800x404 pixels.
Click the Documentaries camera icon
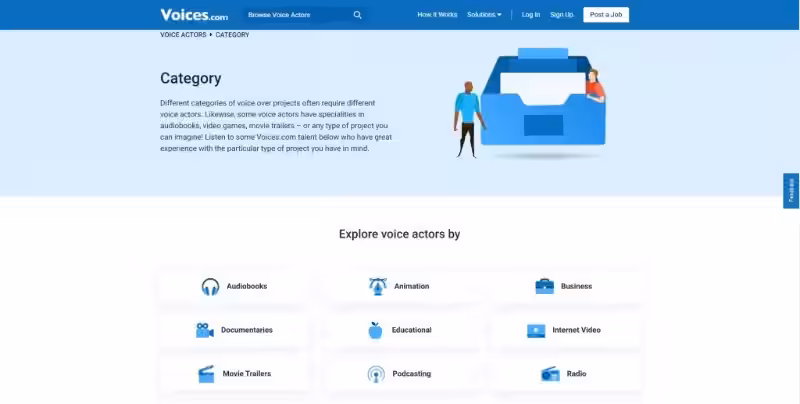(204, 330)
